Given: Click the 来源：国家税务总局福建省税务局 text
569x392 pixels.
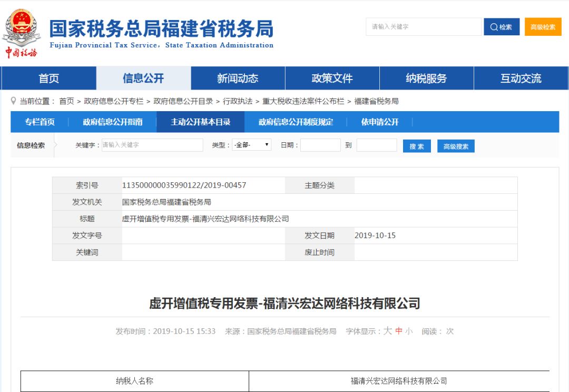Looking at the screenshot, I should (280, 331).
